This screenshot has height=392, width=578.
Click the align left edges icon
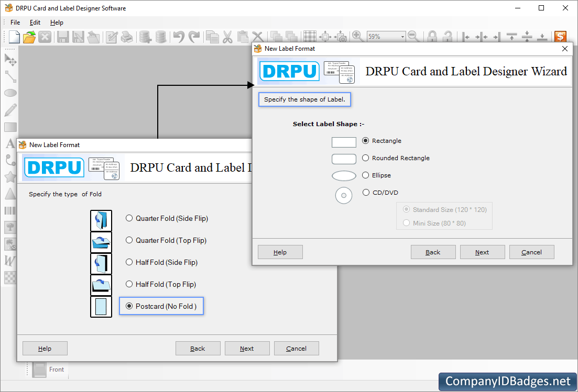click(466, 37)
